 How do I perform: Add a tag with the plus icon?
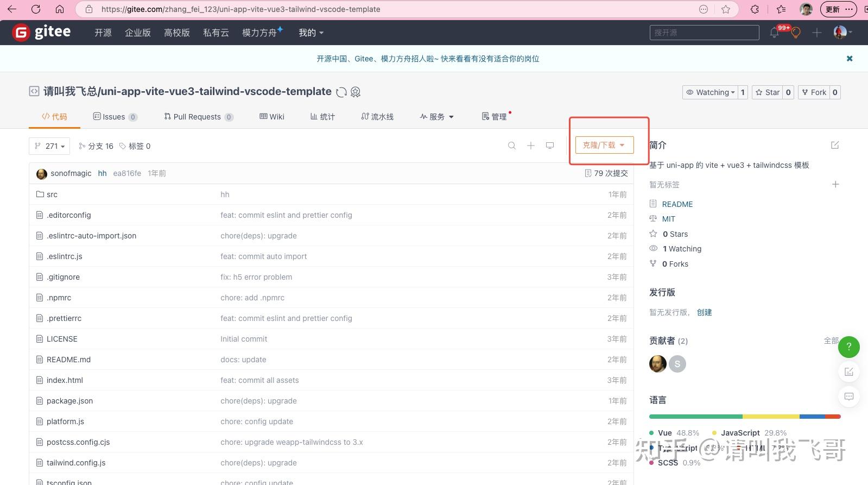835,185
